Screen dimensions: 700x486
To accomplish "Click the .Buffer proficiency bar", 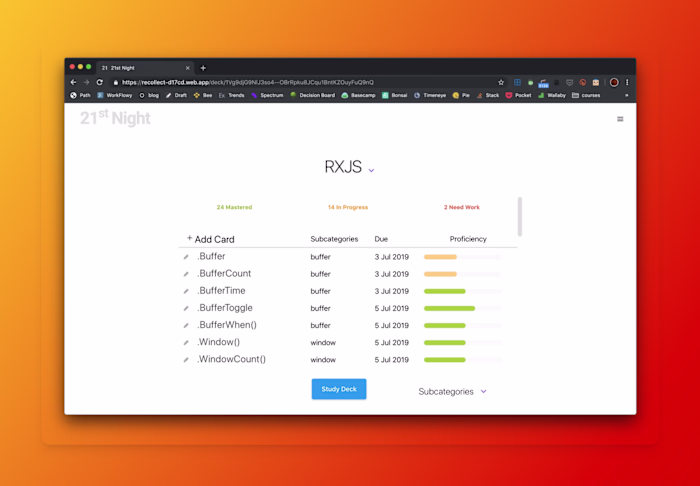I will (462, 257).
